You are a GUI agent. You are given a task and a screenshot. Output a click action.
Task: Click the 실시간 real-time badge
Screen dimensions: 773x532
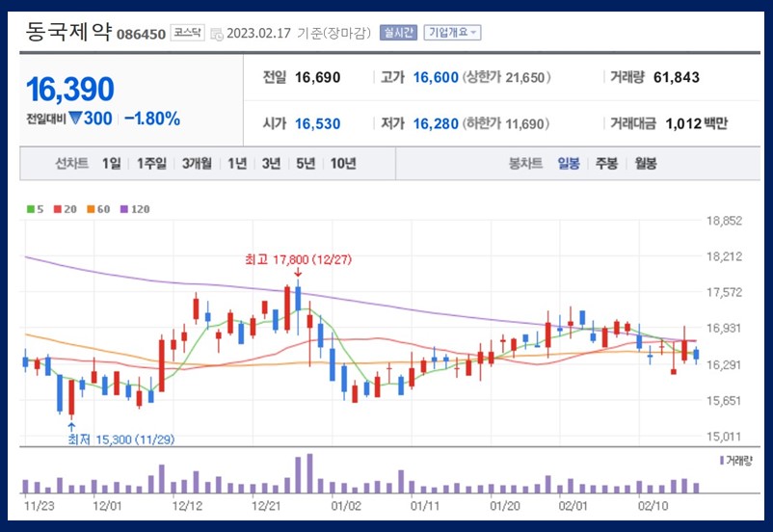click(x=398, y=33)
